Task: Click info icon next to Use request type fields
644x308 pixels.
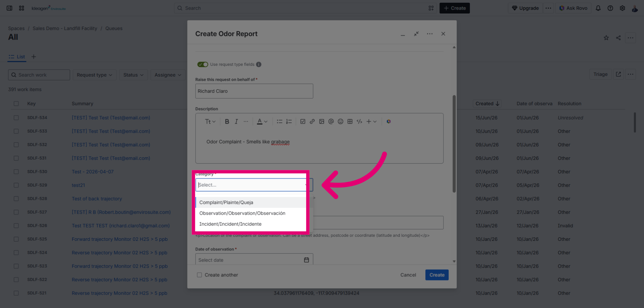Action: (x=259, y=64)
